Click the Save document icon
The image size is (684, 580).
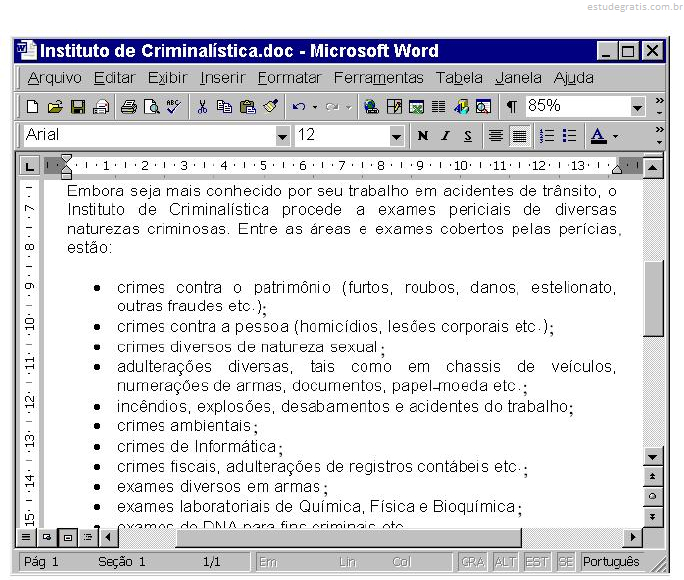77,107
